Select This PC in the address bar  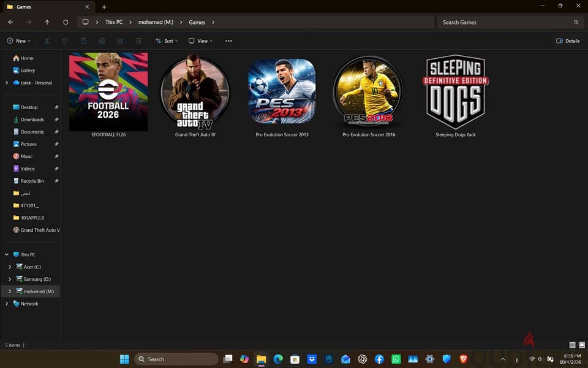coord(114,22)
